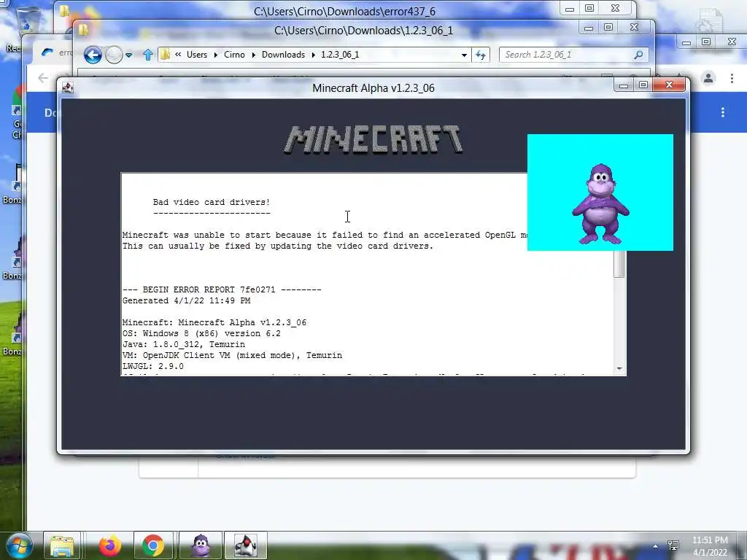Click the Refresh button beside address bar

coord(481,55)
